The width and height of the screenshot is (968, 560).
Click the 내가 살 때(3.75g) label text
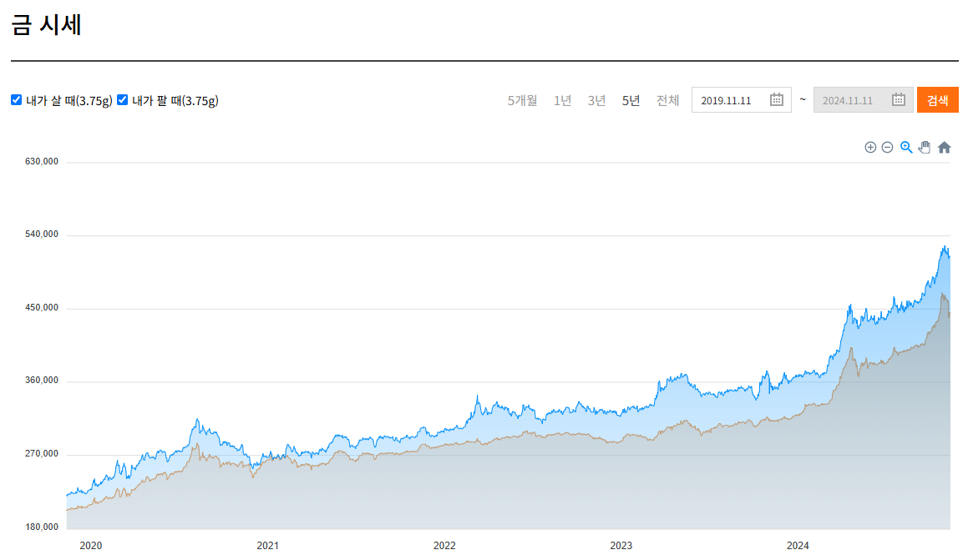(69, 100)
